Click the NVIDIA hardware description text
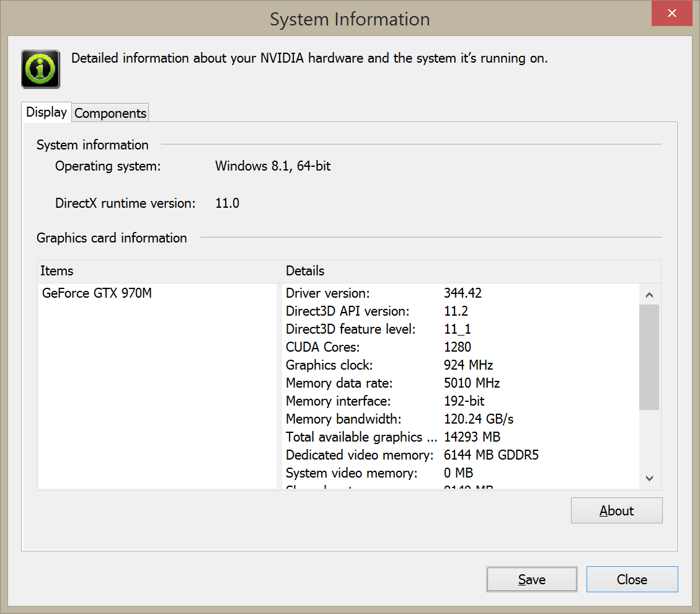This screenshot has width=700, height=614. 309,58
